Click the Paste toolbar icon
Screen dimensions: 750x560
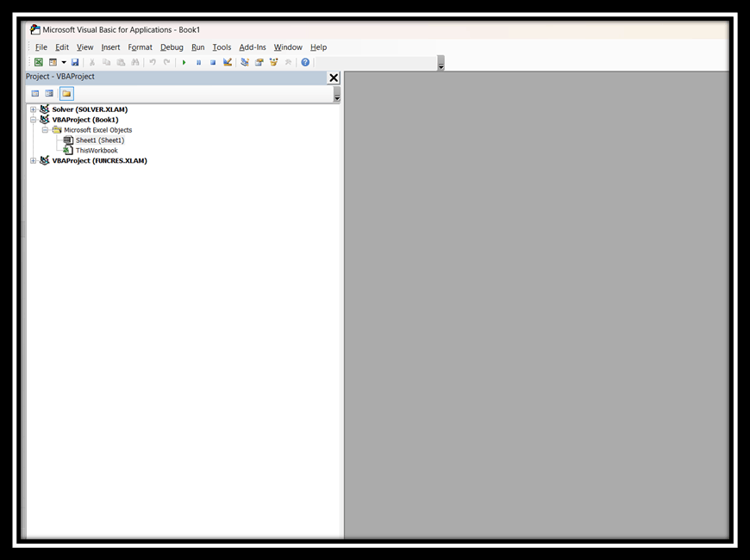(x=121, y=62)
